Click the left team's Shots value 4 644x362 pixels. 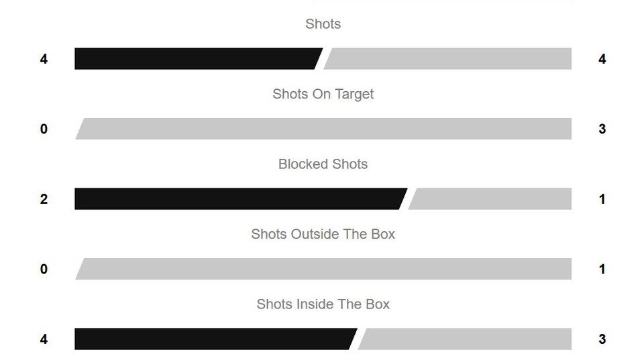coord(44,59)
